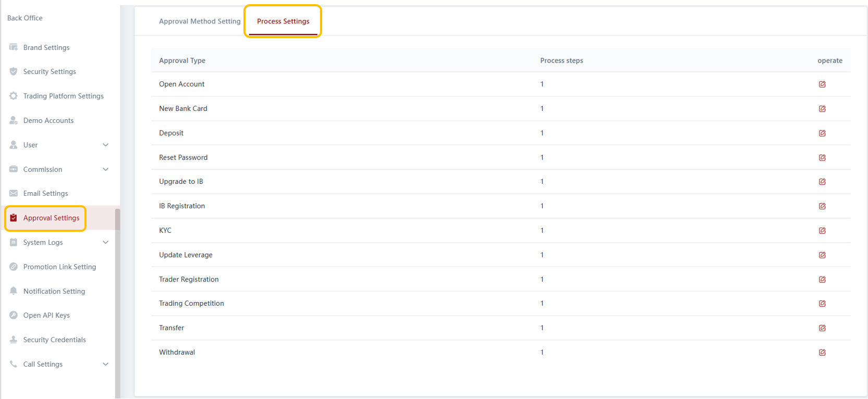Click edit icon for New Bank Card

822,109
